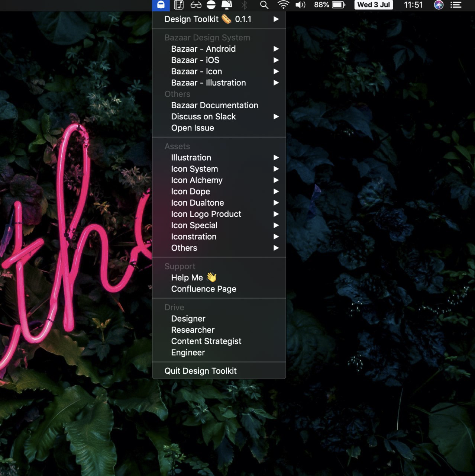Open Notification Center list icon
The width and height of the screenshot is (475, 476).
click(x=456, y=5)
